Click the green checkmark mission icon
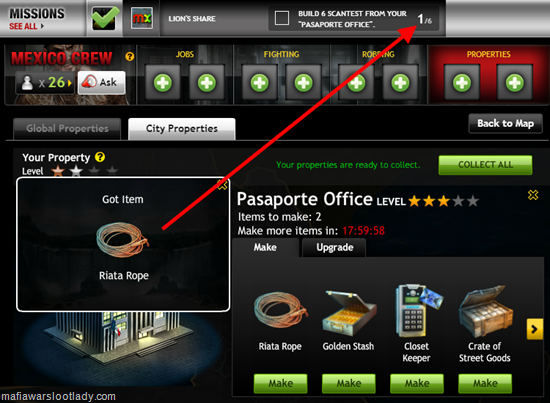The image size is (550, 403). click(x=105, y=18)
